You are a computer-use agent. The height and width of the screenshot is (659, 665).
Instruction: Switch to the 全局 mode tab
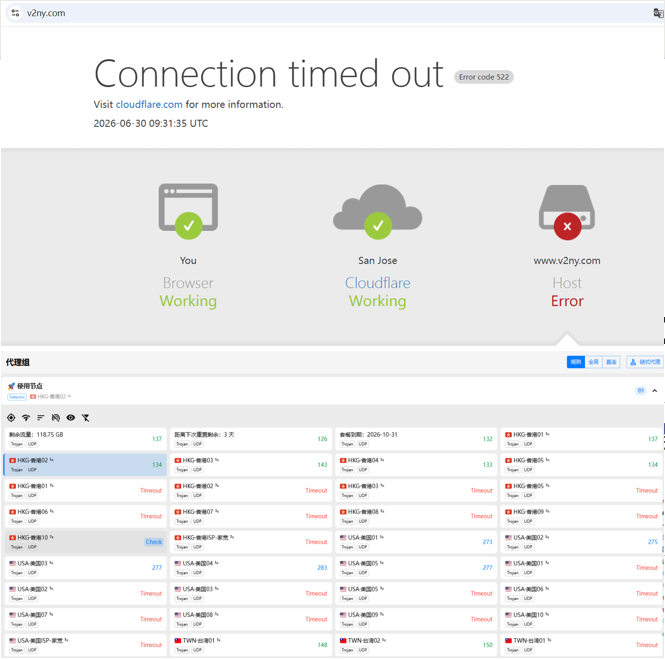593,362
